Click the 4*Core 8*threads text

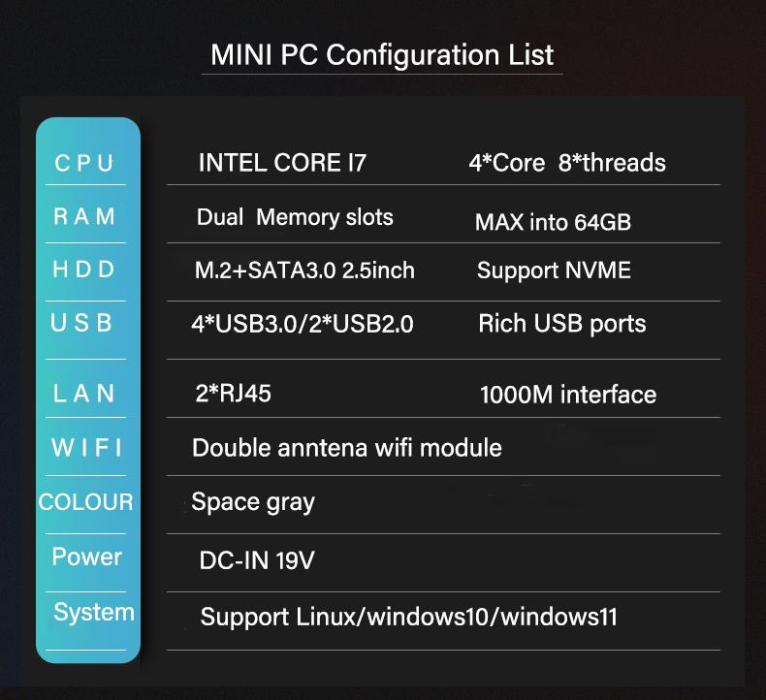click(x=567, y=163)
